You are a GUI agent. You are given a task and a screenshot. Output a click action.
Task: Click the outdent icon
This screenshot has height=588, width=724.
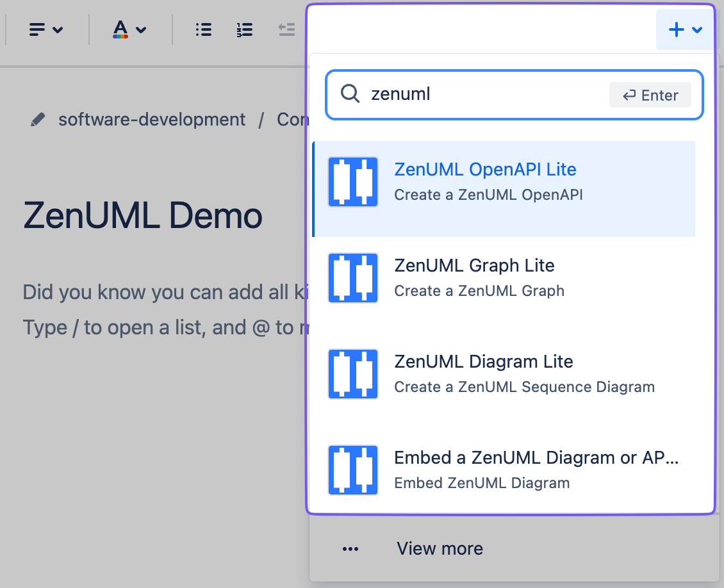(x=286, y=29)
